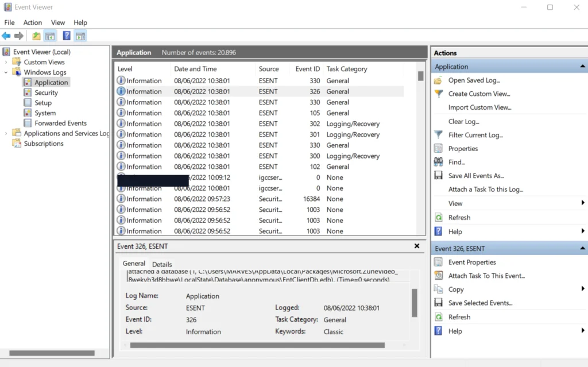The height and width of the screenshot is (367, 588).
Task: Sort by the Event ID column header
Action: [308, 69]
